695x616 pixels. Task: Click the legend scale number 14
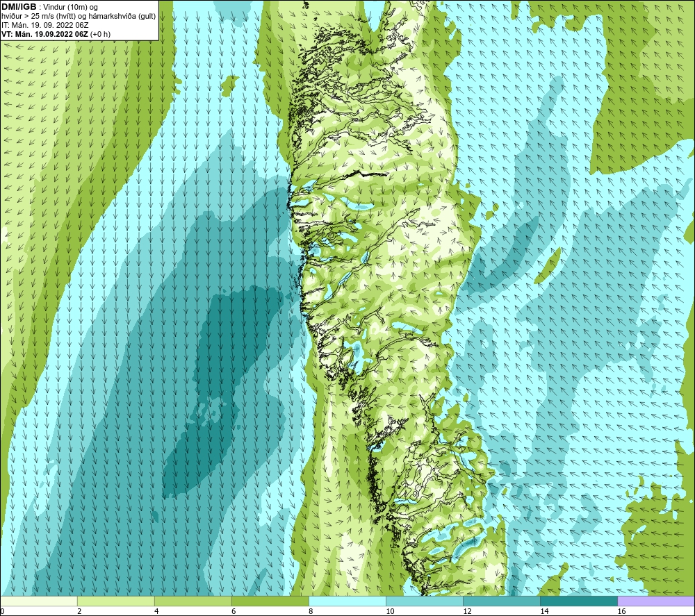544,612
